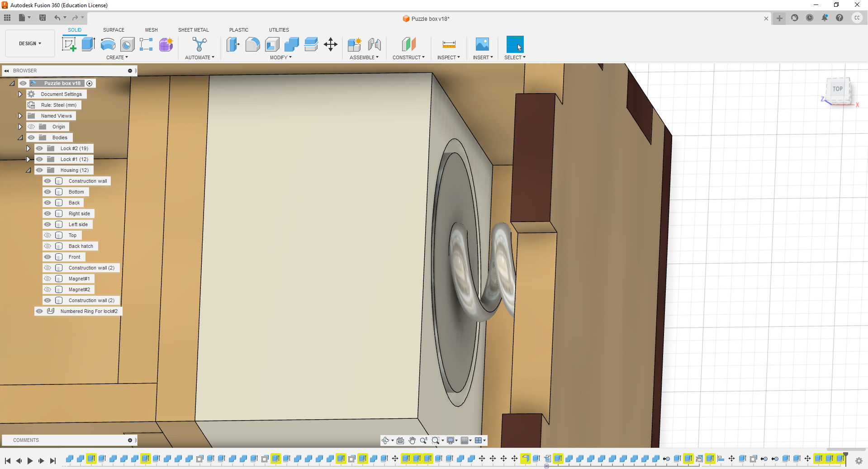
Task: Open the CREATE dropdown menu
Action: [x=117, y=57]
